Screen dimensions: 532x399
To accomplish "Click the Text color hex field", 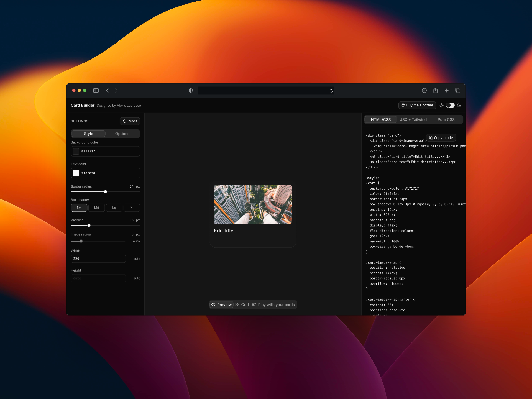I will tap(105, 173).
